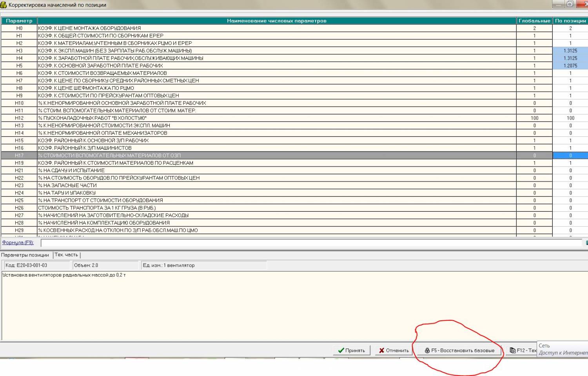The height and width of the screenshot is (376, 588).
Task: Select row % НА СДАЧУ И ИСПЫТАНИЕ
Action: (x=277, y=170)
